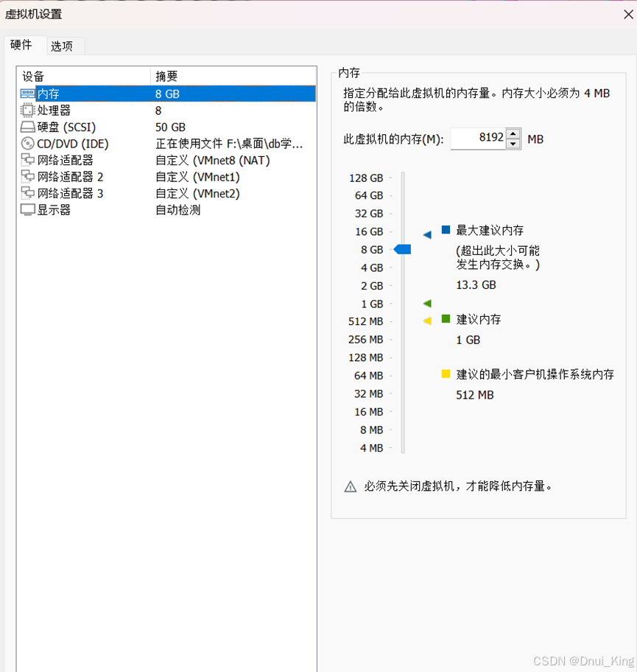
Task: Click the 建议内存 legend label
Action: point(479,319)
